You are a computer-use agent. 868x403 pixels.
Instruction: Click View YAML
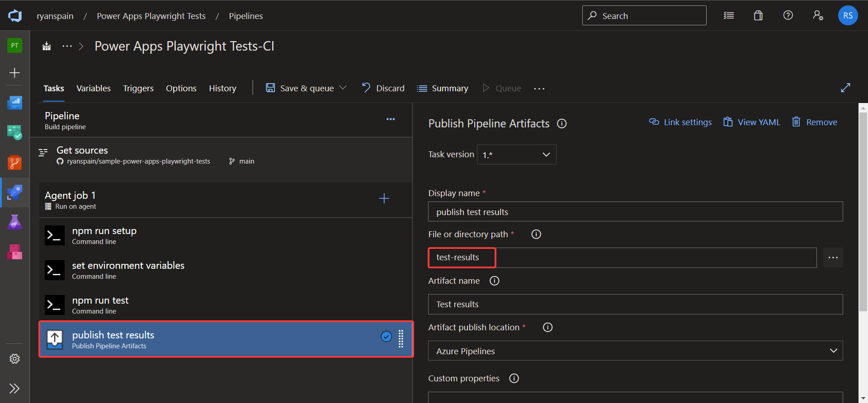click(752, 122)
